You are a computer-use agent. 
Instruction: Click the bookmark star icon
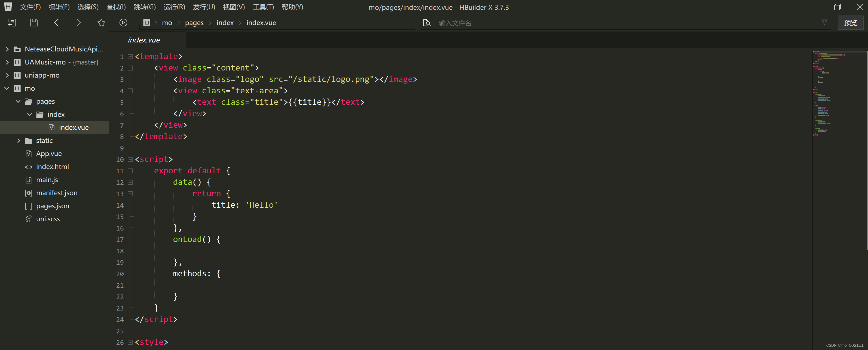click(x=101, y=23)
